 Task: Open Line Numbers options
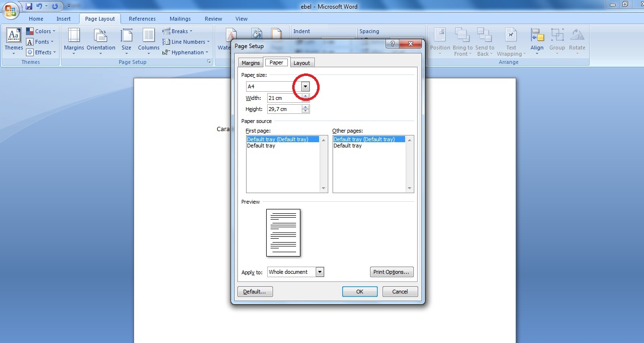coord(186,42)
